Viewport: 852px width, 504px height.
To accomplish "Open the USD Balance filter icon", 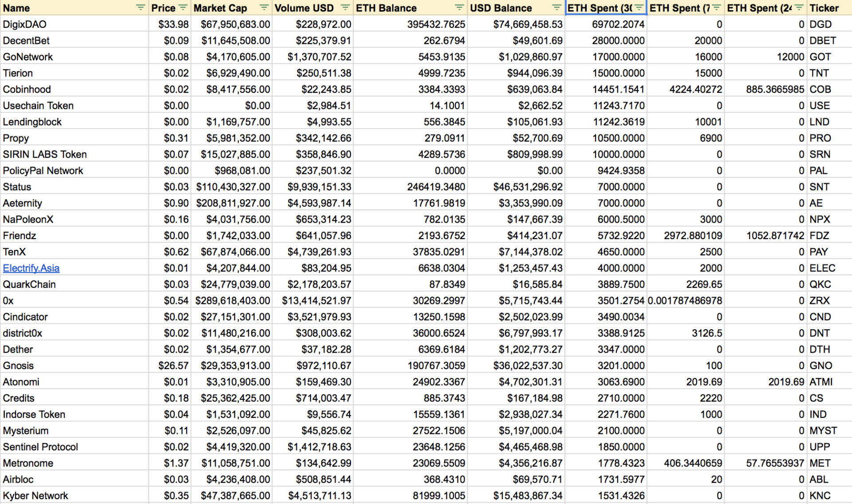I will [556, 8].
